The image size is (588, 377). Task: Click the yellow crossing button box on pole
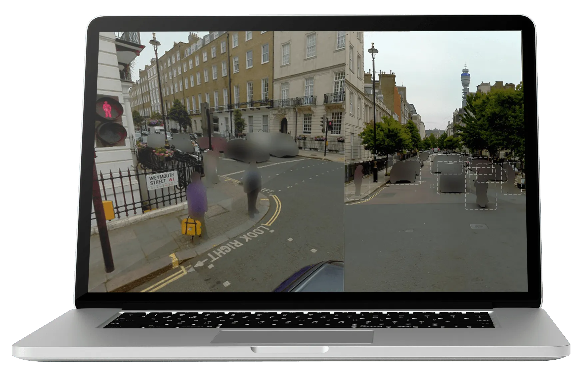point(109,210)
